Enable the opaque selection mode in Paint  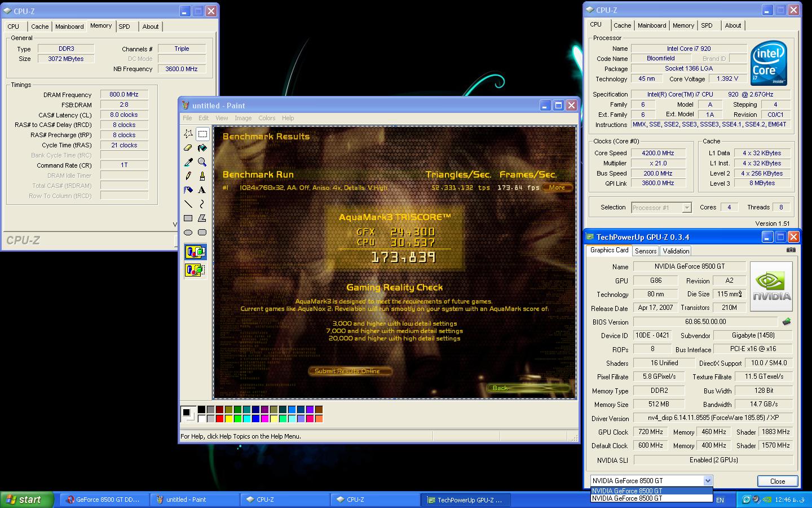[x=195, y=252]
